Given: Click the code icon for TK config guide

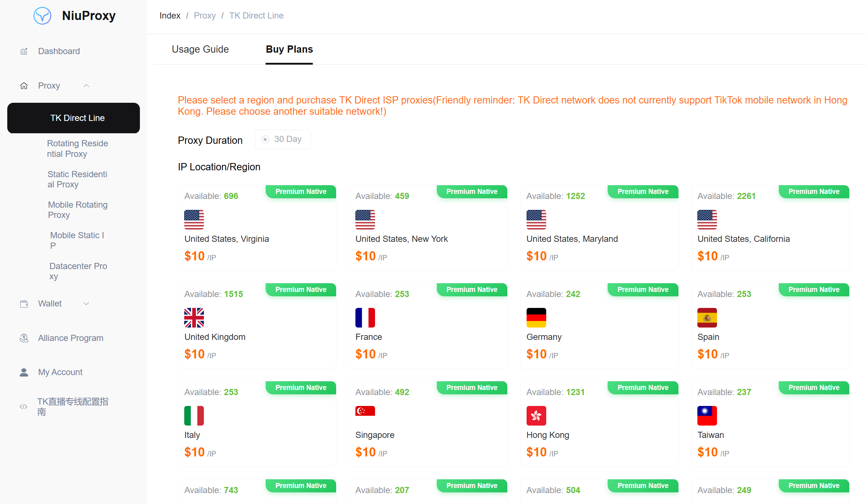Looking at the screenshot, I should coord(24,407).
